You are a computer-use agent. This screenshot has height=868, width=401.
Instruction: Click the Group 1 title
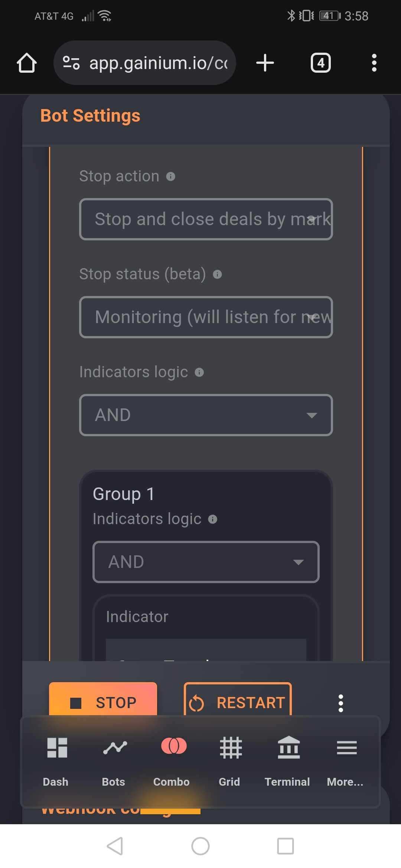pyautogui.click(x=124, y=494)
